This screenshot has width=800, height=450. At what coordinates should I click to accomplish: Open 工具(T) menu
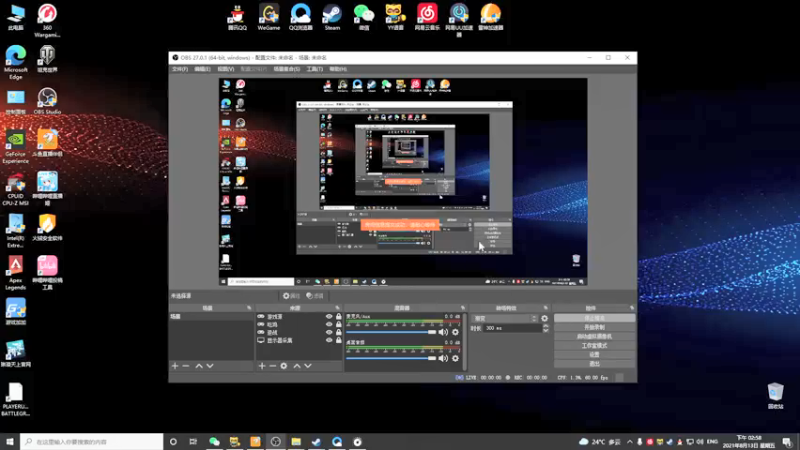pyautogui.click(x=314, y=69)
